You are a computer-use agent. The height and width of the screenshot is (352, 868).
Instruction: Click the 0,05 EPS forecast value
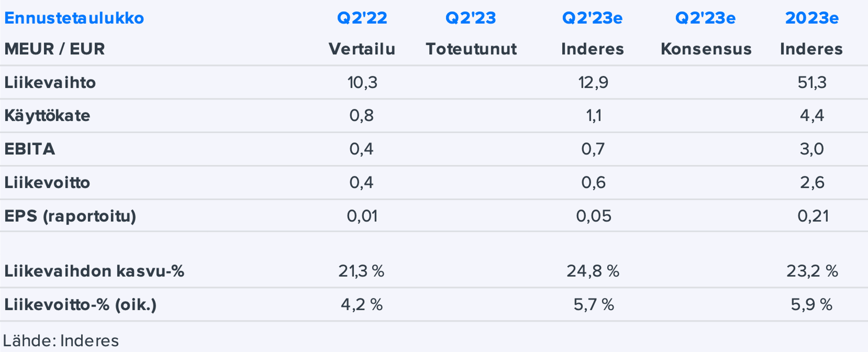593,216
